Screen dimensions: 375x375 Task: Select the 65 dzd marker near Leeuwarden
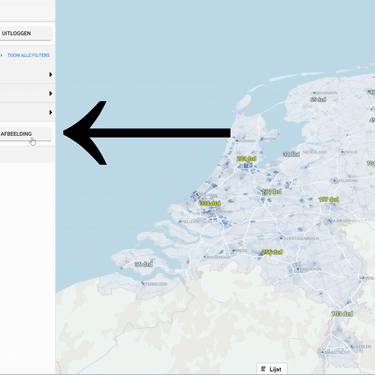click(318, 99)
